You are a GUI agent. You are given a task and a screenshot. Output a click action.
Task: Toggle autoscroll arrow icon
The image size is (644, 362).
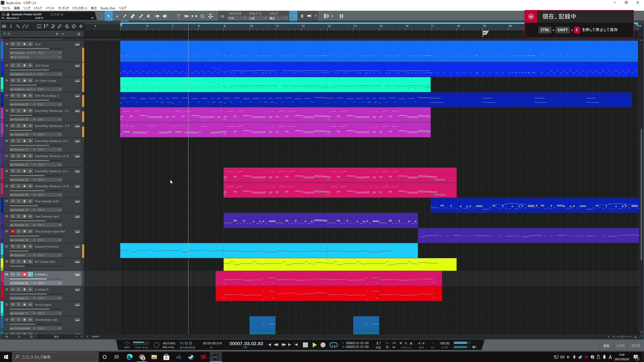pos(309,16)
